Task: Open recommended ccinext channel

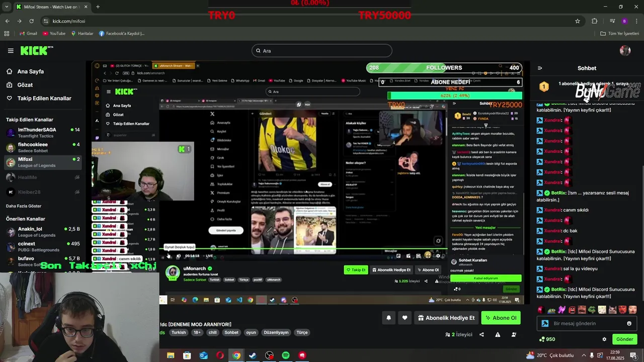Action: tap(42, 246)
